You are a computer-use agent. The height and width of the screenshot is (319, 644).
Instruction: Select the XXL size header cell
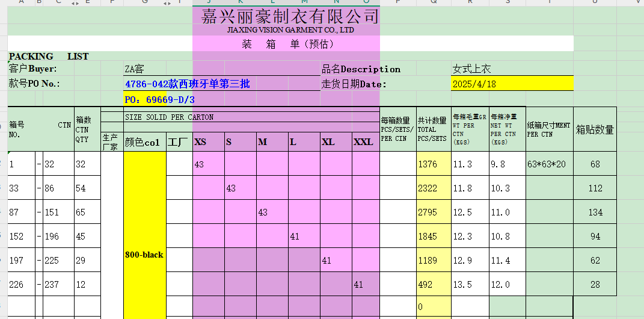click(363, 142)
